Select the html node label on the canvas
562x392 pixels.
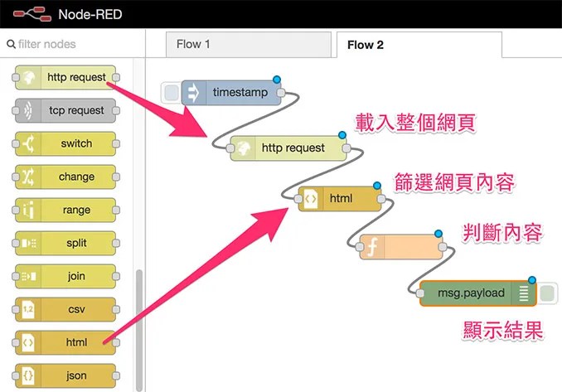tap(341, 198)
